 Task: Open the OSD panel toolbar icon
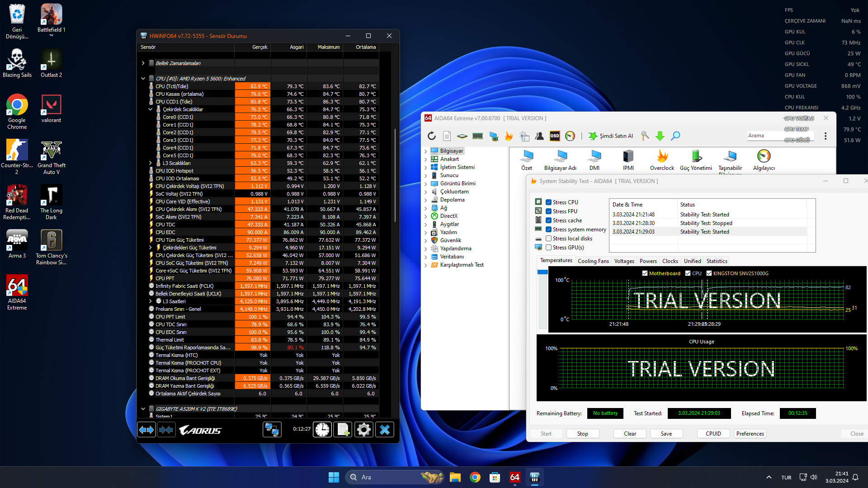click(x=555, y=136)
